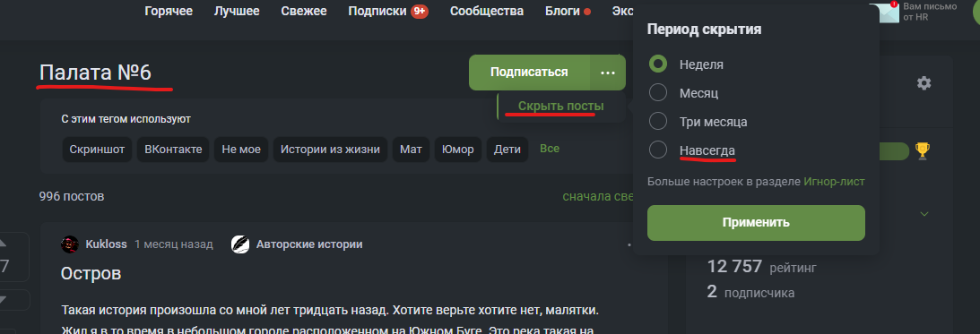The height and width of the screenshot is (334, 980).
Task: Click 1 месяц назад timestamp
Action: 174,244
